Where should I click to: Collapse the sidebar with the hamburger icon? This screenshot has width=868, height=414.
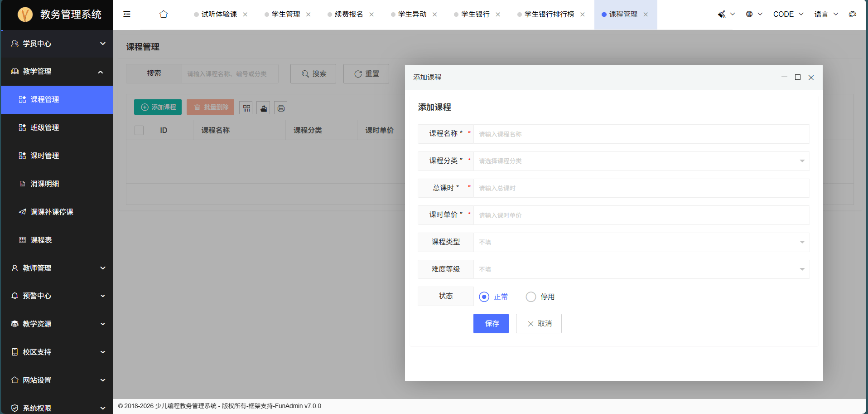[x=127, y=14]
